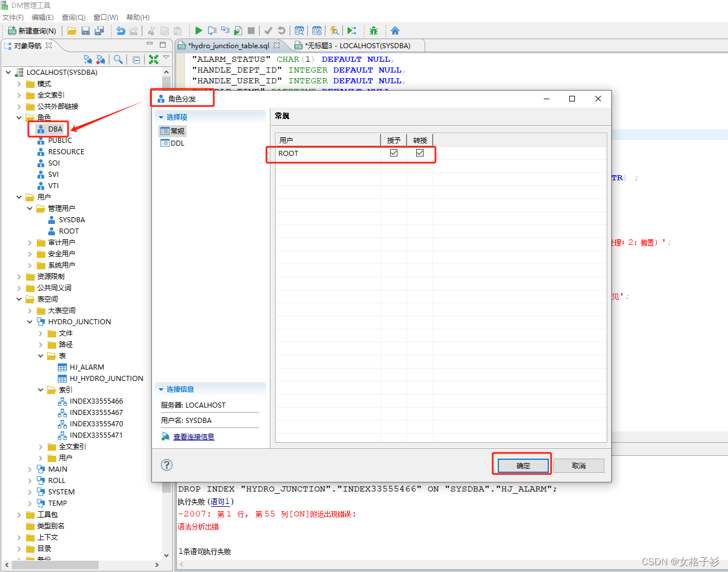Commit transaction with the checkmark icon

[268, 31]
